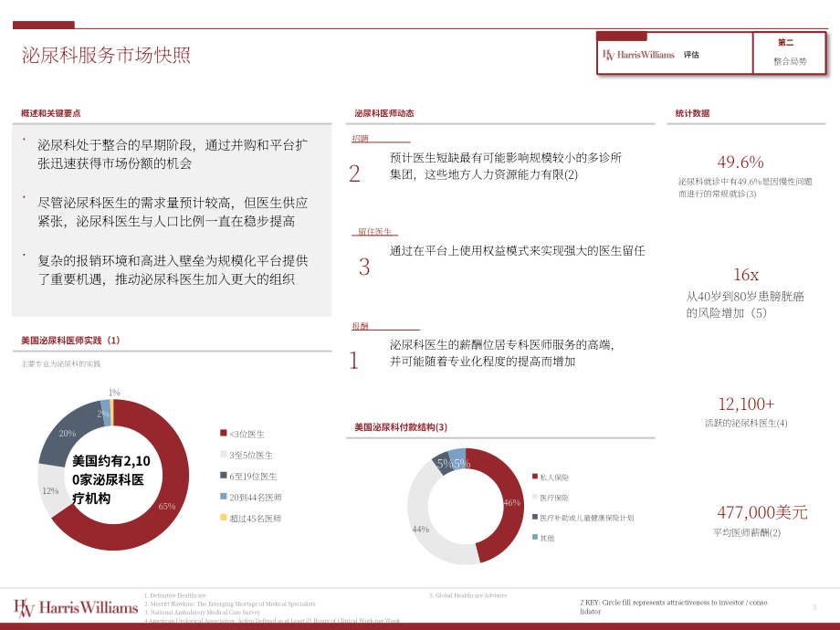Click the 12% grey segment of practice donut
The height and width of the screenshot is (630, 840).
pos(50,490)
